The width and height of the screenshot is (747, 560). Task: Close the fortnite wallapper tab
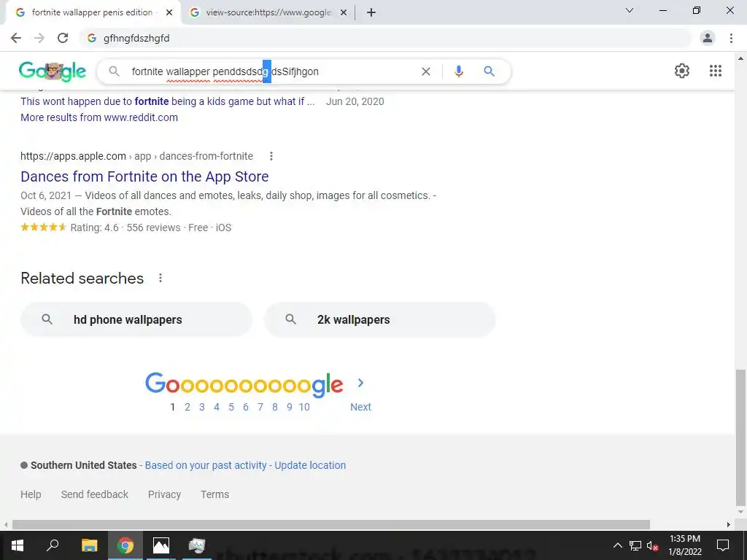point(169,12)
